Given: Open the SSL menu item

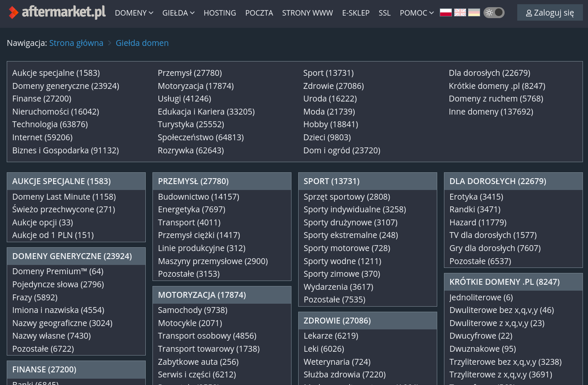Looking at the screenshot, I should pyautogui.click(x=385, y=13).
